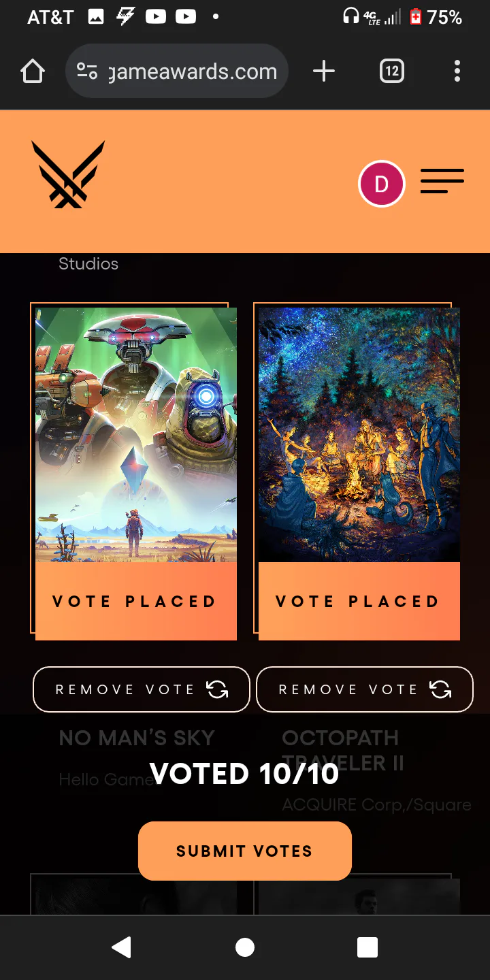Select the Octopath Traveler II cover art
Viewport: 490px width, 980px height.
tap(359, 435)
